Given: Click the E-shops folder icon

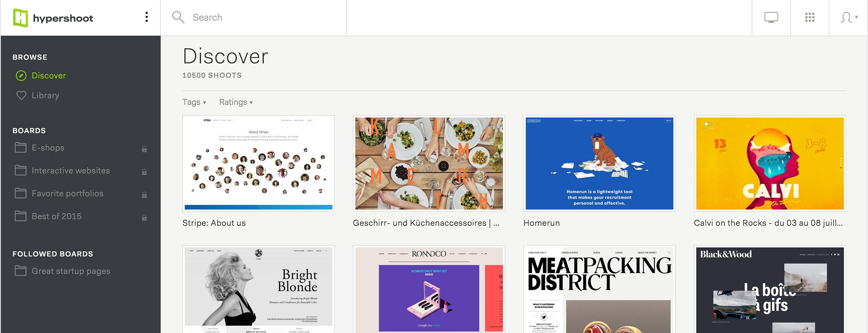Looking at the screenshot, I should click(21, 147).
